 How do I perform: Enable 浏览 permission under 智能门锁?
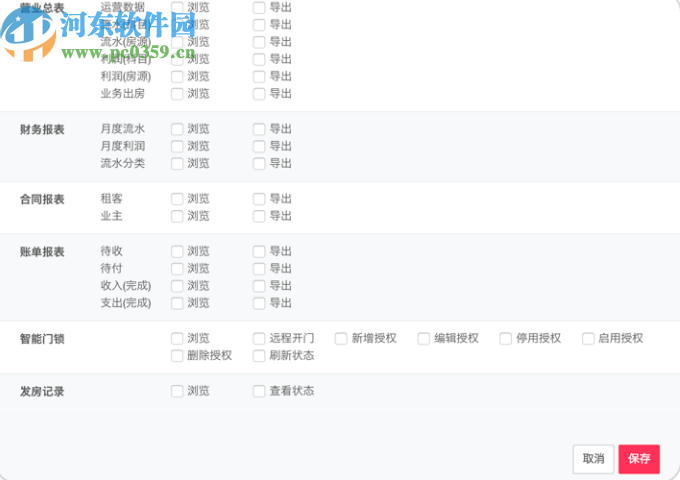(177, 339)
